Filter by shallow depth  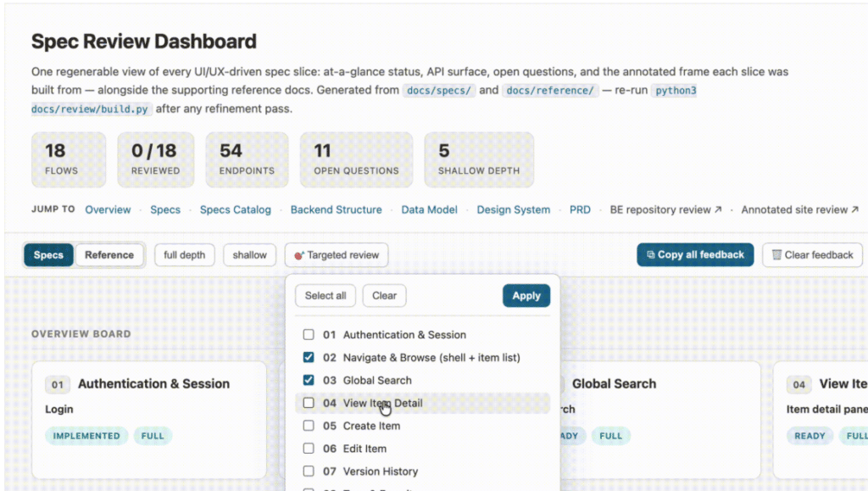tap(250, 255)
